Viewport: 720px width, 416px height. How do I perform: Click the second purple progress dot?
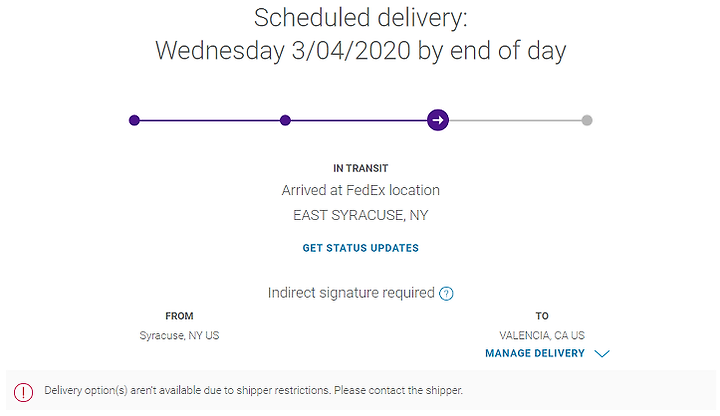point(285,120)
